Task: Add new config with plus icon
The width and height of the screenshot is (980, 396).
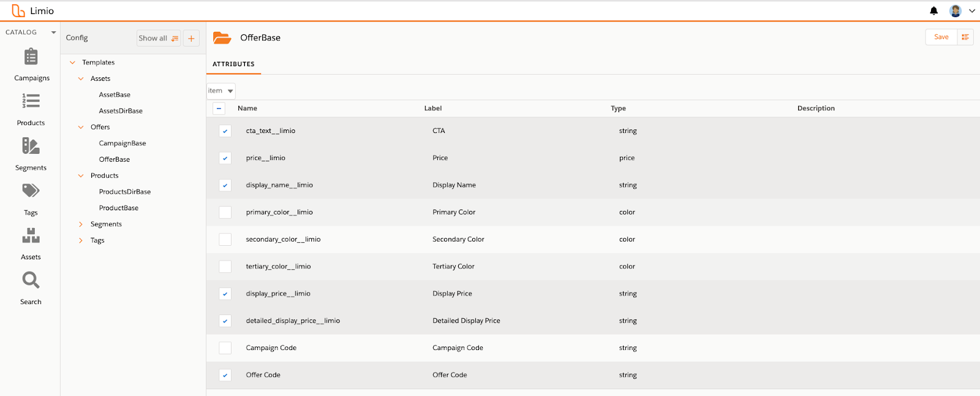Action: [191, 38]
